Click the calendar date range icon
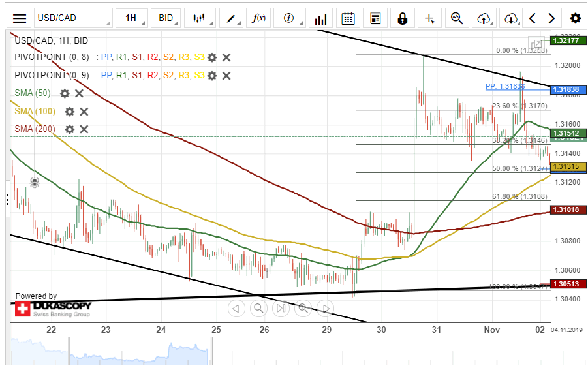 pyautogui.click(x=348, y=18)
